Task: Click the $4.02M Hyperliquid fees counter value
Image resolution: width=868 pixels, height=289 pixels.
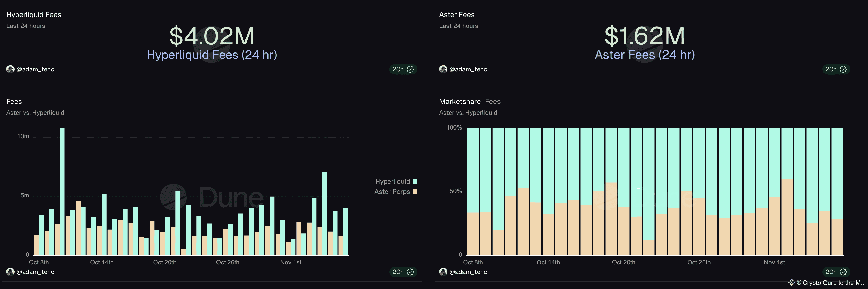Action: 212,36
